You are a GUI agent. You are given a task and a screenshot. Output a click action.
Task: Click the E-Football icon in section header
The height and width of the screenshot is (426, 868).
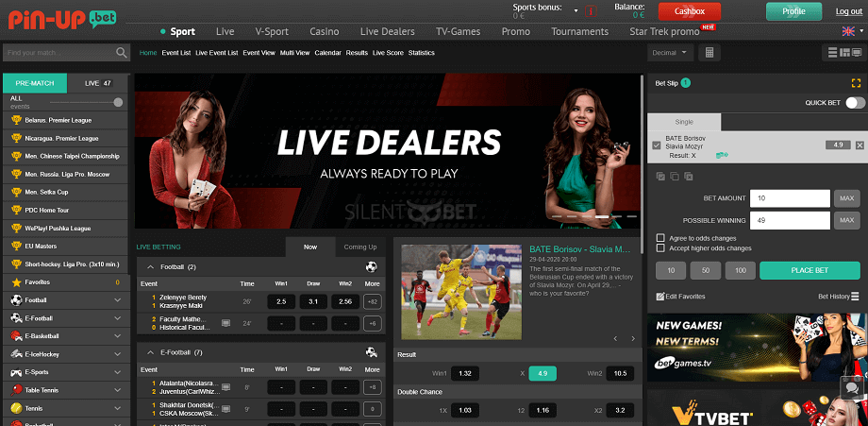pos(372,351)
